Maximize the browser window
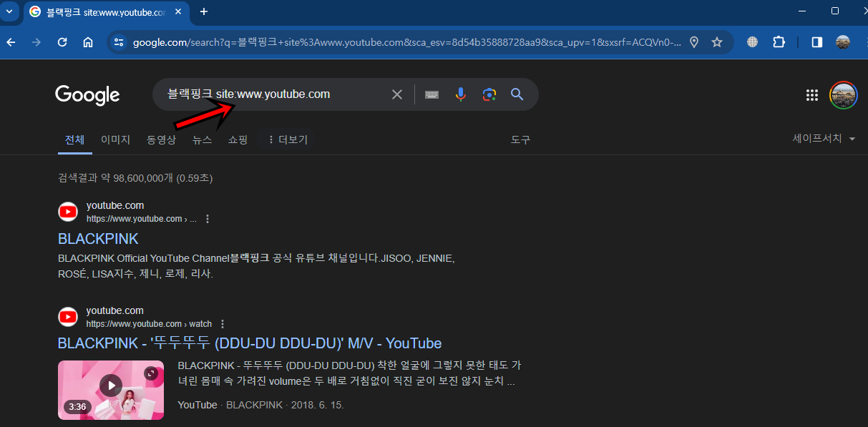This screenshot has height=427, width=868. tap(835, 11)
